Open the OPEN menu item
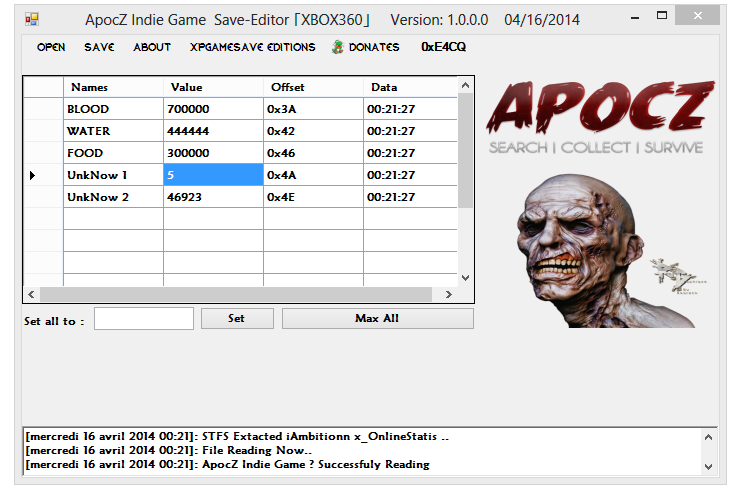This screenshot has height=501, width=738. [52, 47]
